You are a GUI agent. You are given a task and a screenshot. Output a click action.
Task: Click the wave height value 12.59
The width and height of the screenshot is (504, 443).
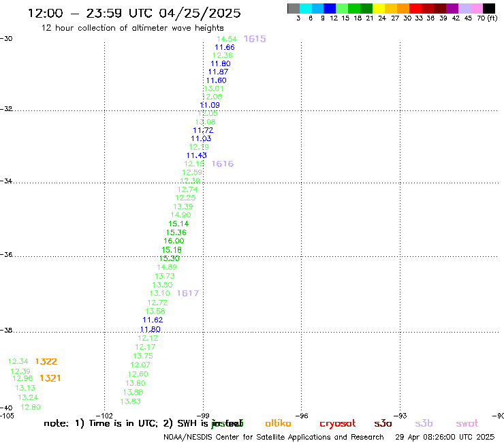coord(192,172)
